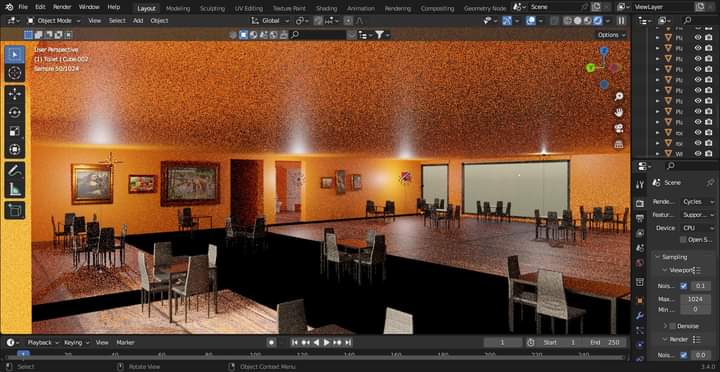Toggle snapping magnet in header
This screenshot has width=720, height=372.
pyautogui.click(x=318, y=21)
